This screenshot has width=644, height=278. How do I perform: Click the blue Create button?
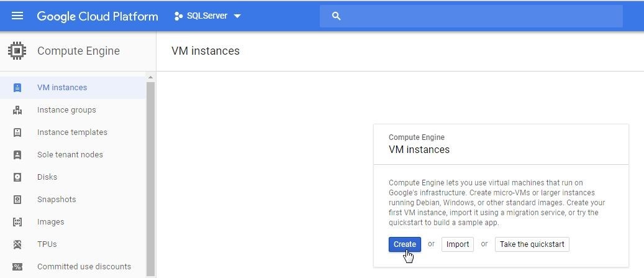tap(404, 244)
